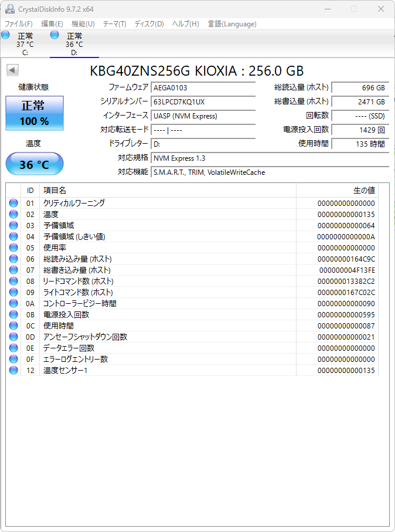The width and height of the screenshot is (395, 532).
Task: Click the 36 °C temperature button
Action: [35, 164]
